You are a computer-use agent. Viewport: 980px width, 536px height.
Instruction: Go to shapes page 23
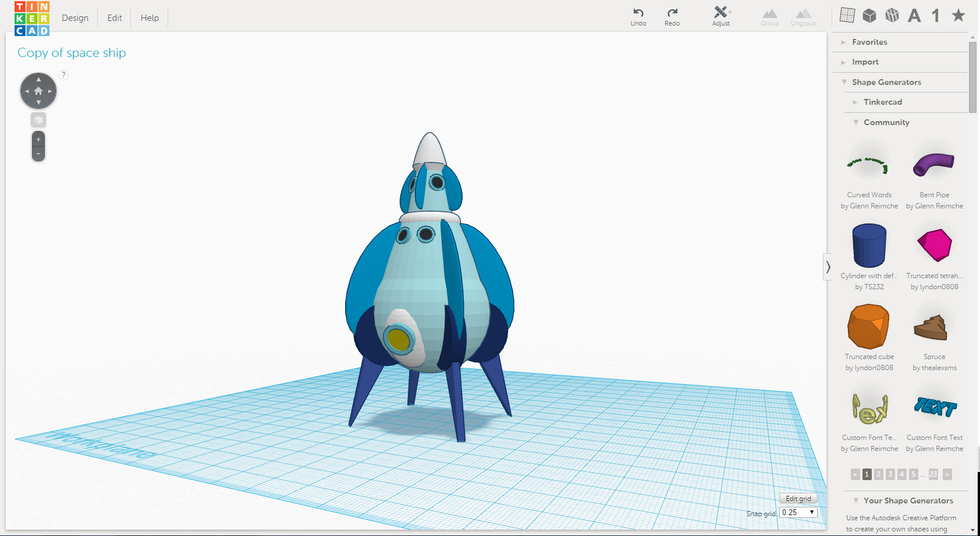(x=933, y=475)
